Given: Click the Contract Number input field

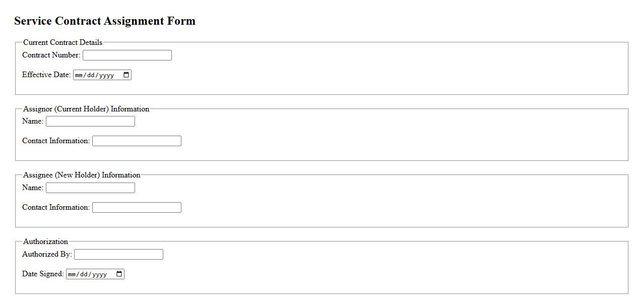Looking at the screenshot, I should (x=127, y=55).
